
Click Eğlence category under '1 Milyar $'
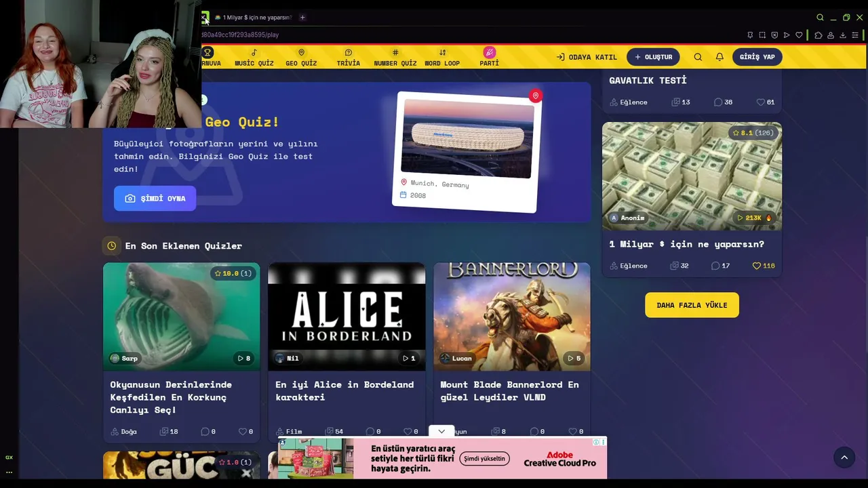tap(629, 266)
